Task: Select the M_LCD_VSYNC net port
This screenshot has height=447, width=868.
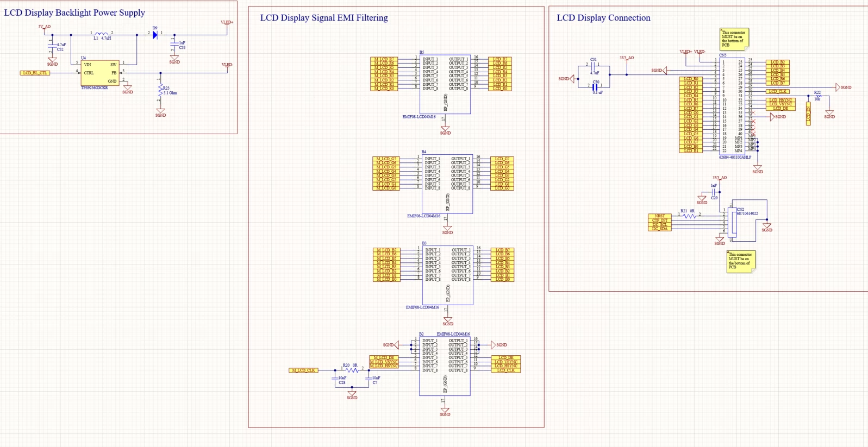Action: coord(384,362)
